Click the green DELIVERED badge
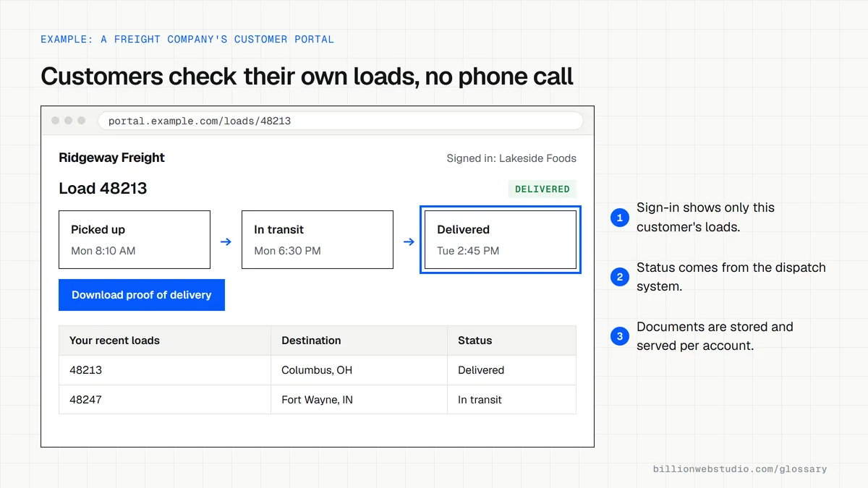The image size is (868, 488). [542, 189]
